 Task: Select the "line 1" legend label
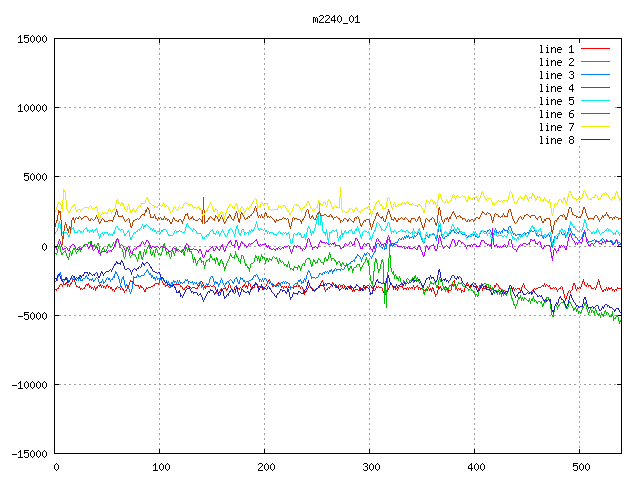[557, 49]
